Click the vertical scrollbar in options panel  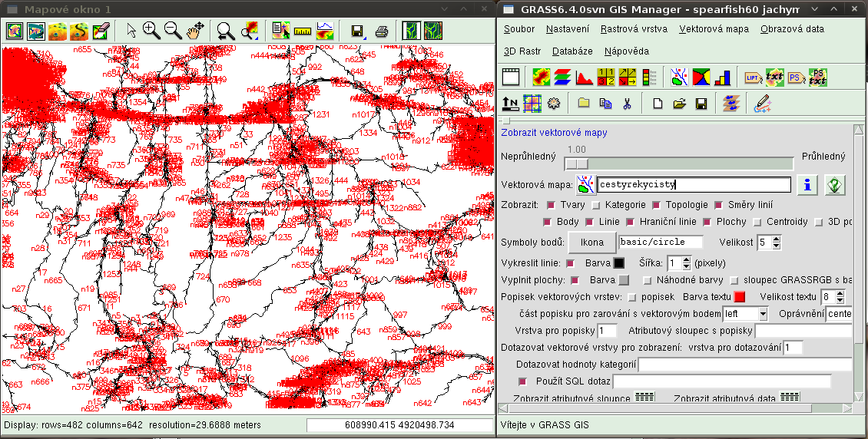click(859, 264)
